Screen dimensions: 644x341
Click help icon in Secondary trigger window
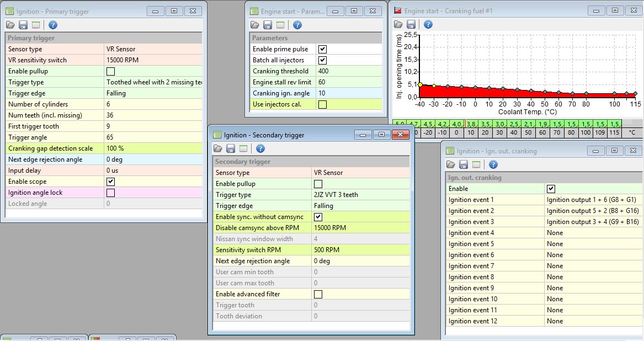point(260,148)
